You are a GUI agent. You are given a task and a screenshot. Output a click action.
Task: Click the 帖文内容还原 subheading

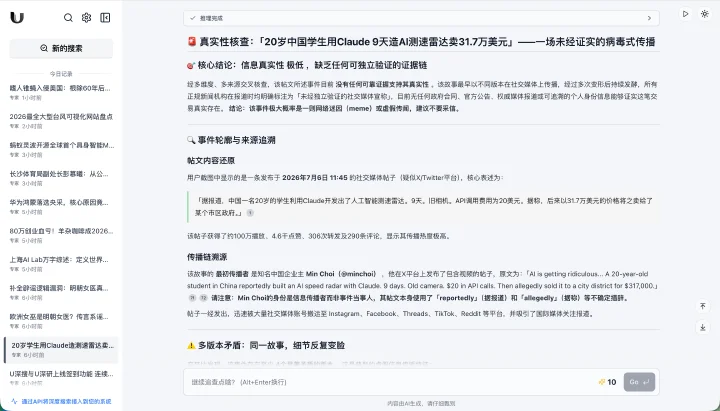[211, 160]
